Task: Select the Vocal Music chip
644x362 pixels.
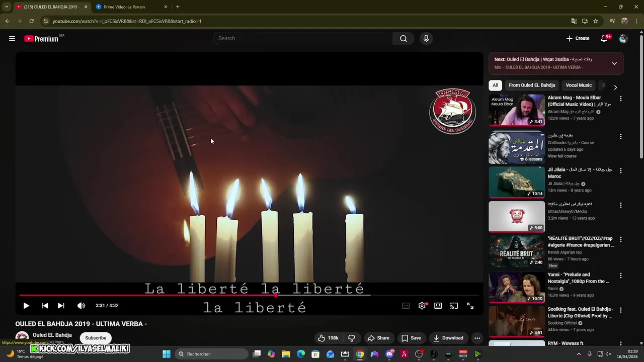Action: coord(579,85)
